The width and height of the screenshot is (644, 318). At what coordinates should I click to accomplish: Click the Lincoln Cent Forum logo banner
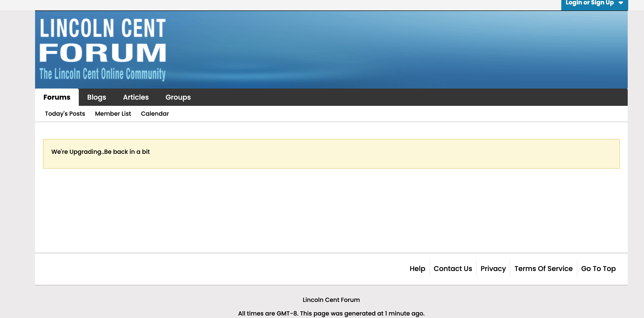102,49
